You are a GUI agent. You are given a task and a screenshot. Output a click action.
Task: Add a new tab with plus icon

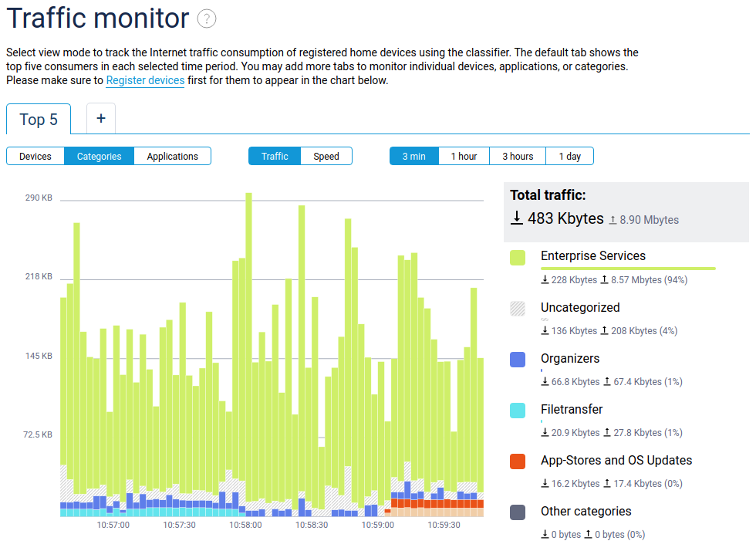pyautogui.click(x=100, y=119)
